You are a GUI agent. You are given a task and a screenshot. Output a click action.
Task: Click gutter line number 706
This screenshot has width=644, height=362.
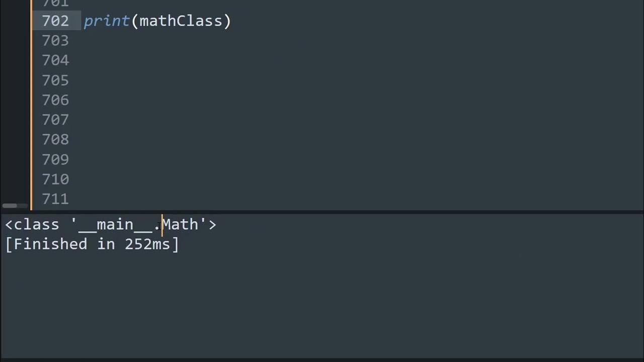(x=55, y=100)
